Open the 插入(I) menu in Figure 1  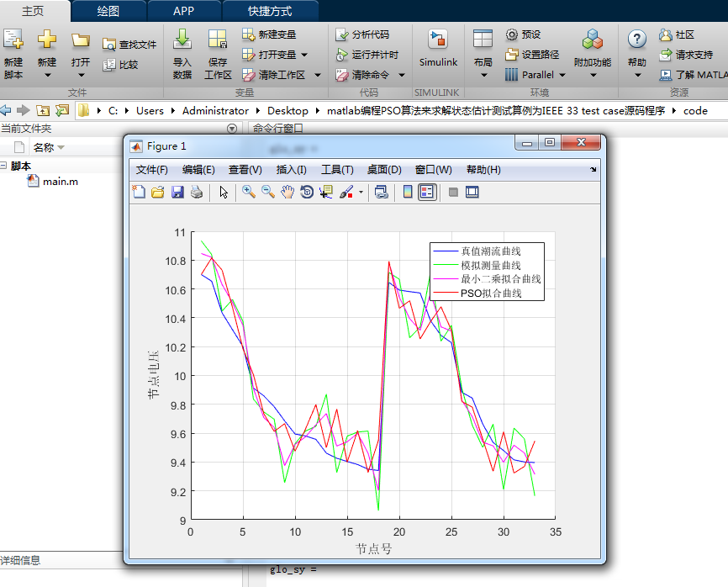coord(291,170)
